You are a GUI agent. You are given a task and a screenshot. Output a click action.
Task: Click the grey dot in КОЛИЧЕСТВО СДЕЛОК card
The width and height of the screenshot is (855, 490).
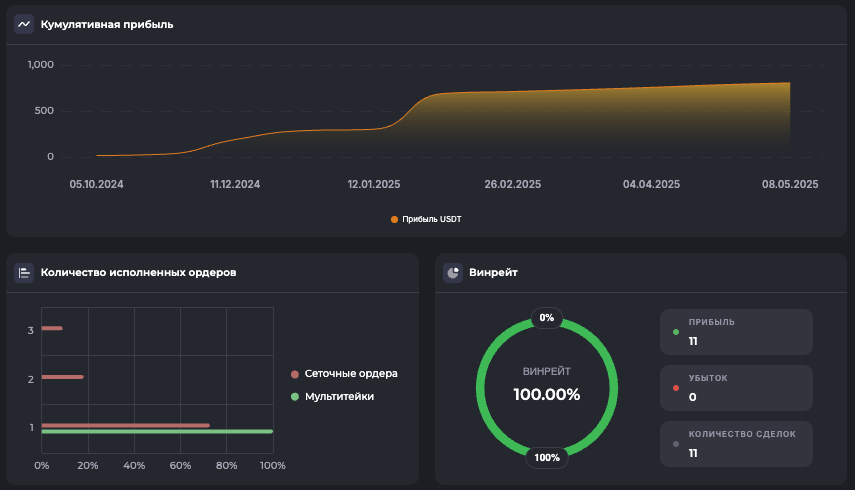click(676, 444)
